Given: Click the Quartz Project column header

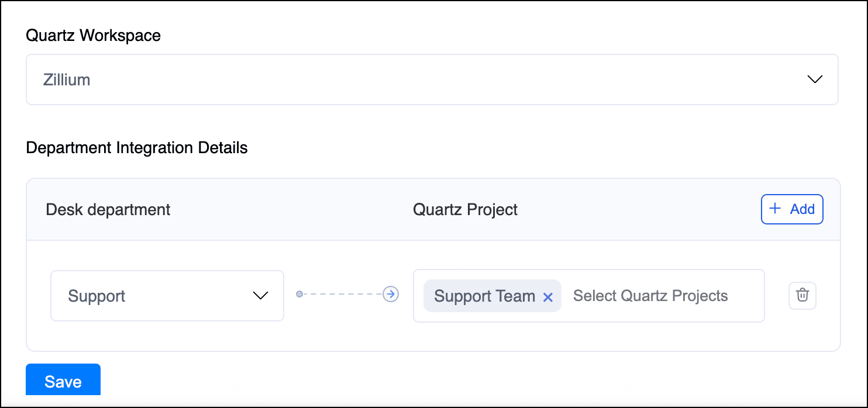Looking at the screenshot, I should pos(465,209).
